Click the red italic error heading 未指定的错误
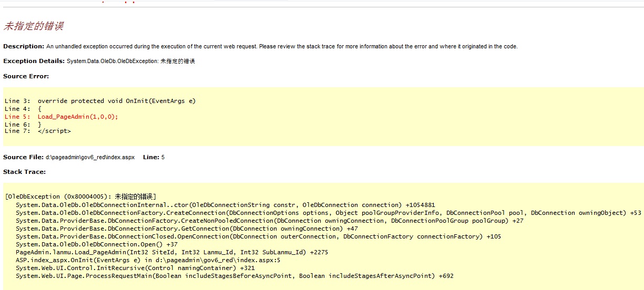The image size is (644, 290). [34, 26]
